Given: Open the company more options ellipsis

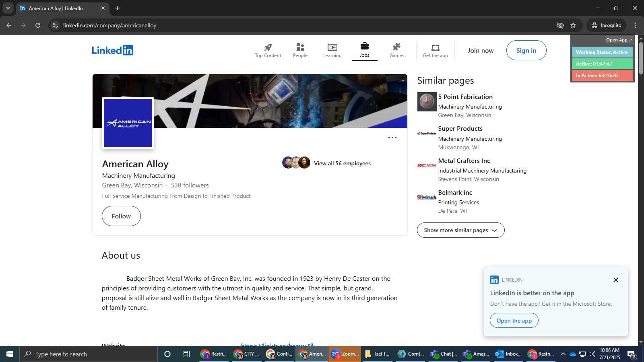Looking at the screenshot, I should pyautogui.click(x=392, y=138).
